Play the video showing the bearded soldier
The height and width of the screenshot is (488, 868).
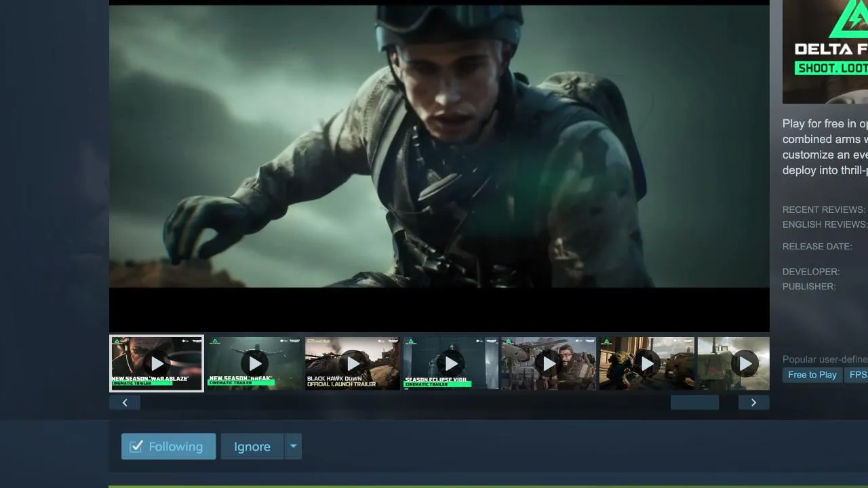pos(549,363)
